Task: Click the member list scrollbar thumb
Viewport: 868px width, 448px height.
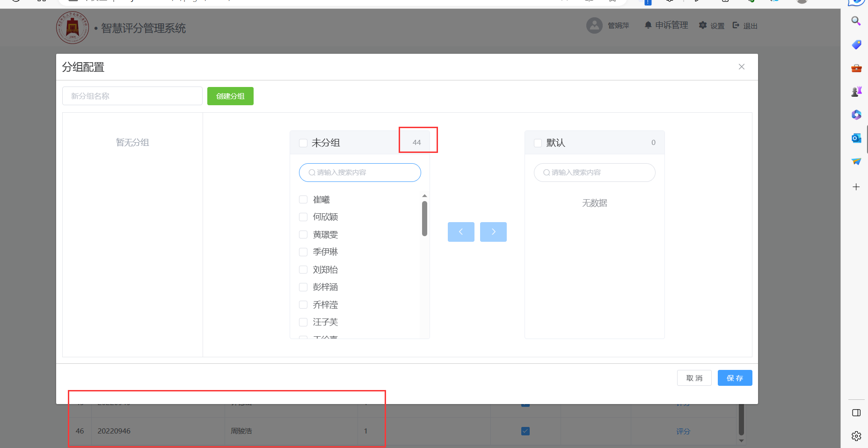Action: pos(424,218)
